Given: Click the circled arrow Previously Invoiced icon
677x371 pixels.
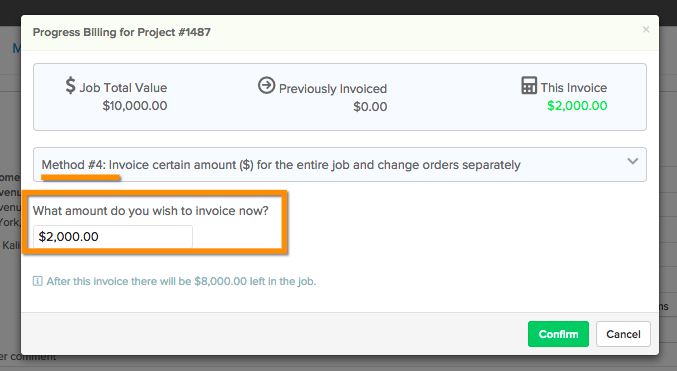Looking at the screenshot, I should 266,85.
